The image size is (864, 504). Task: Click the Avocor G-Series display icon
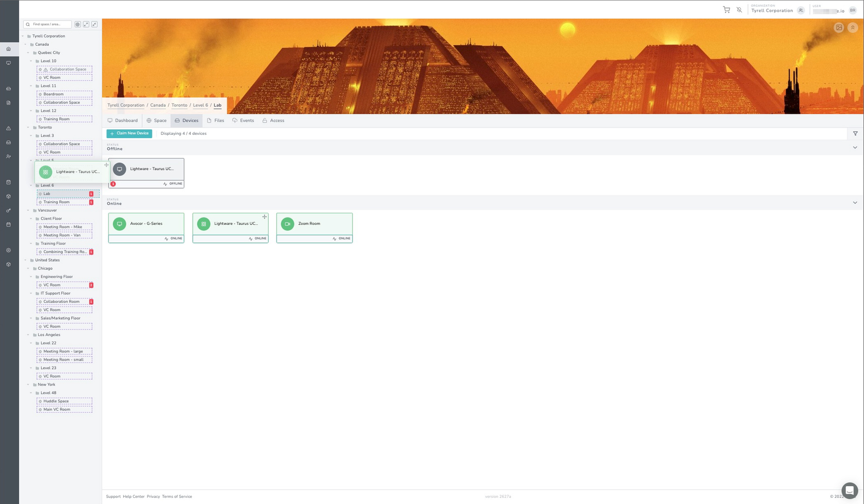[120, 224]
